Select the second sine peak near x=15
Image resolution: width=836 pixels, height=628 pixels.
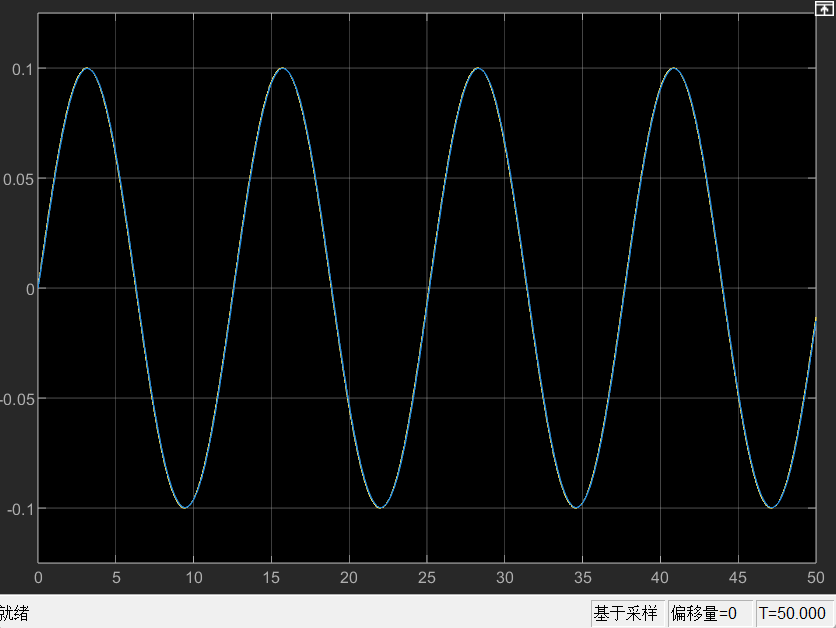click(x=283, y=68)
